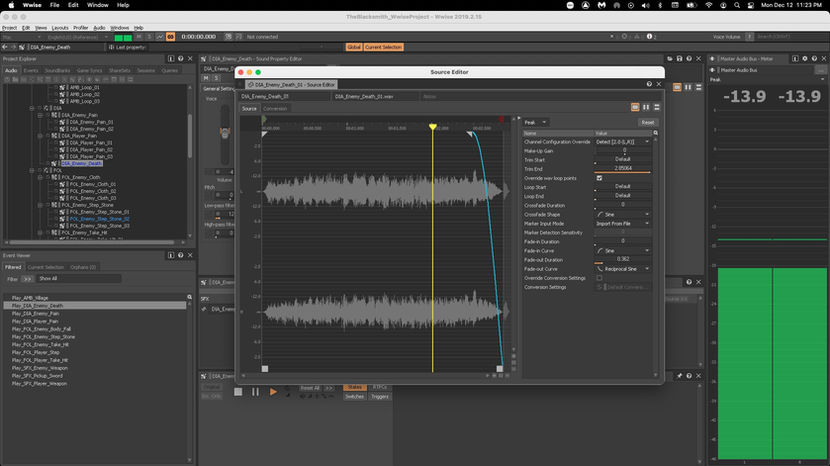Toggle the toolbar S solo button
This screenshot has width=830, height=466.
[149, 37]
